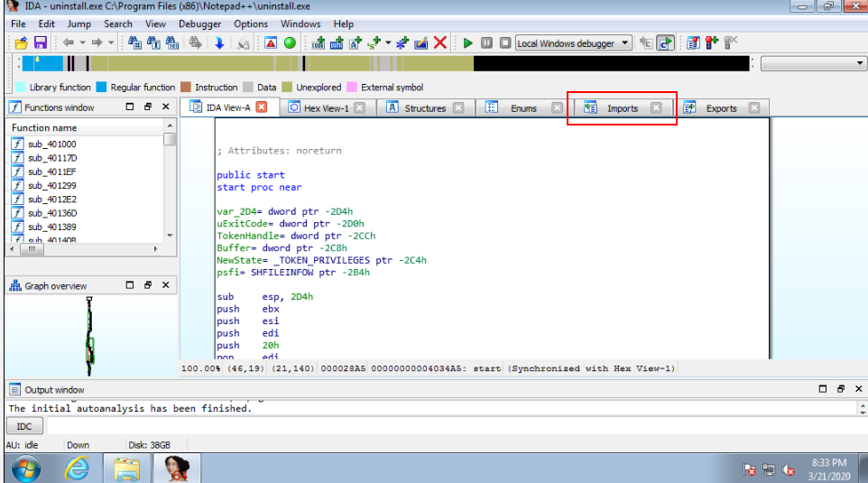868x483 pixels.
Task: Click the Open file toolbar icon
Action: pyautogui.click(x=22, y=42)
